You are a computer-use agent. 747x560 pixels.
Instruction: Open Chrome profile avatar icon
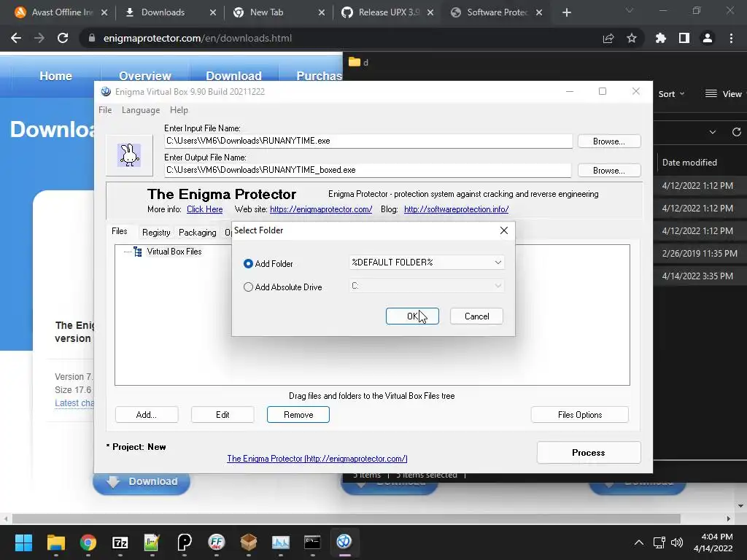pyautogui.click(x=708, y=38)
